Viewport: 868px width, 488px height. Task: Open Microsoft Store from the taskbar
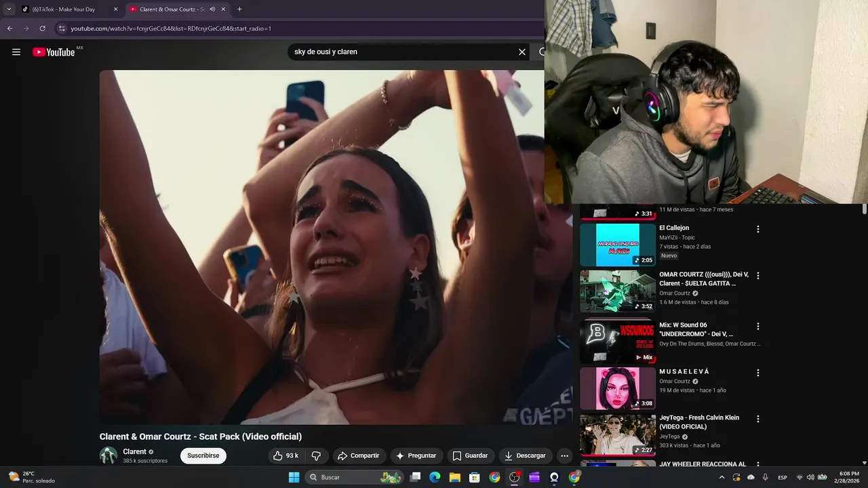[475, 477]
